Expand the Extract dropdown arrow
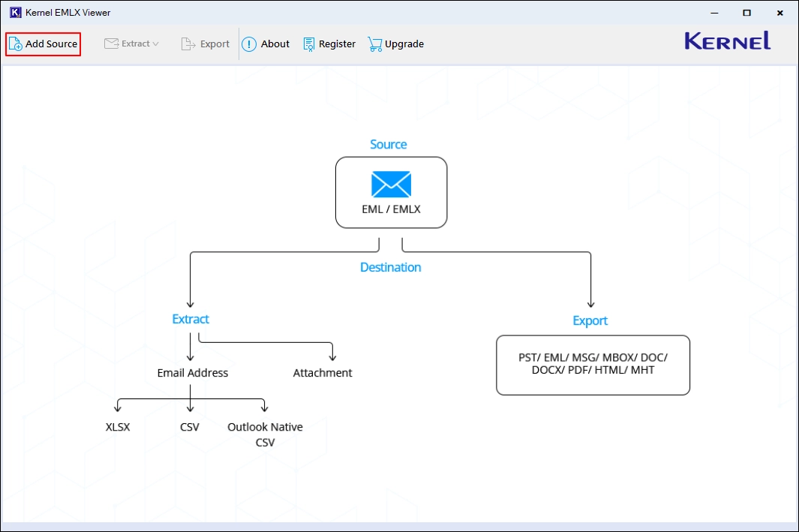This screenshot has height=532, width=799. 155,44
